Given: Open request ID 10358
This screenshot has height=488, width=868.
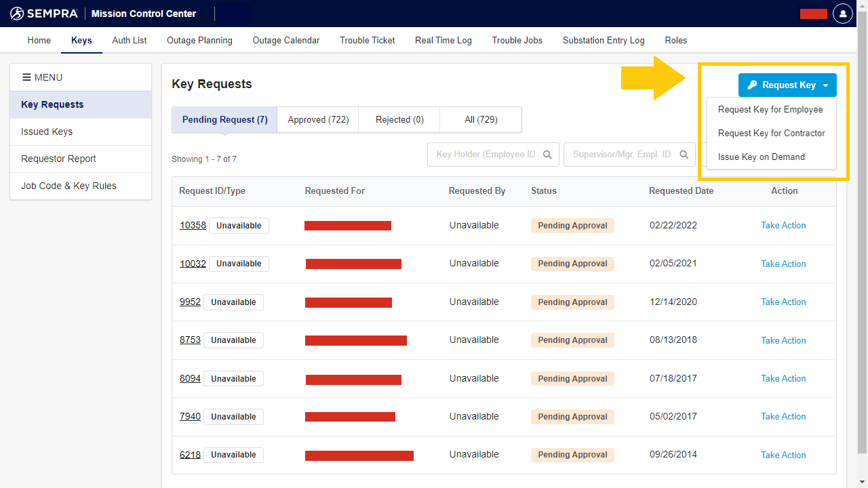Looking at the screenshot, I should click(x=193, y=226).
